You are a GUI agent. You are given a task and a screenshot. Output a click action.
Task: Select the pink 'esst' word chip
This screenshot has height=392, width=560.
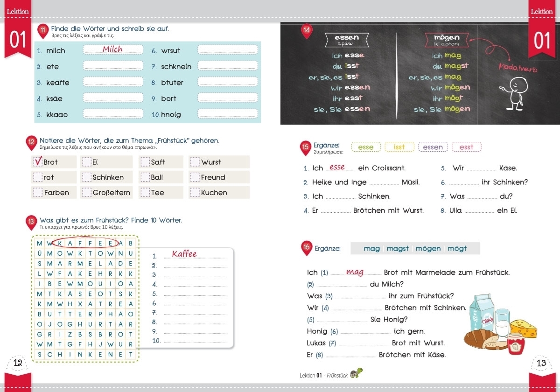coord(466,147)
